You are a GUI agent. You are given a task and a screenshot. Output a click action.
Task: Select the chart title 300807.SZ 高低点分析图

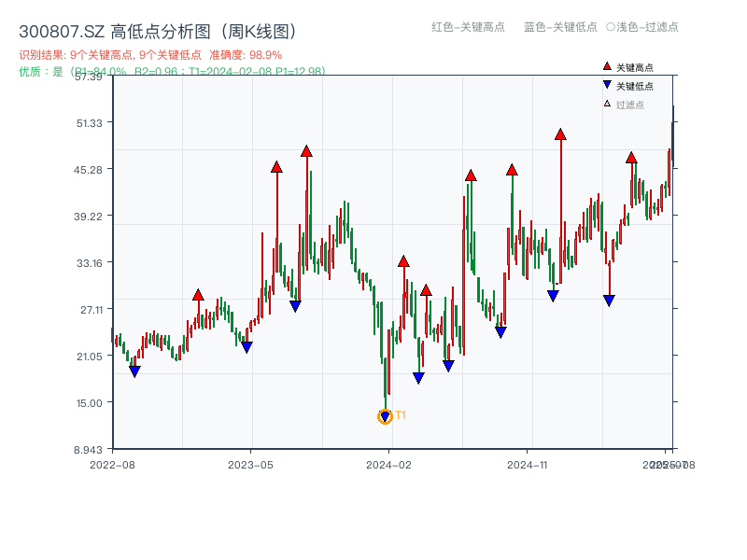157,32
